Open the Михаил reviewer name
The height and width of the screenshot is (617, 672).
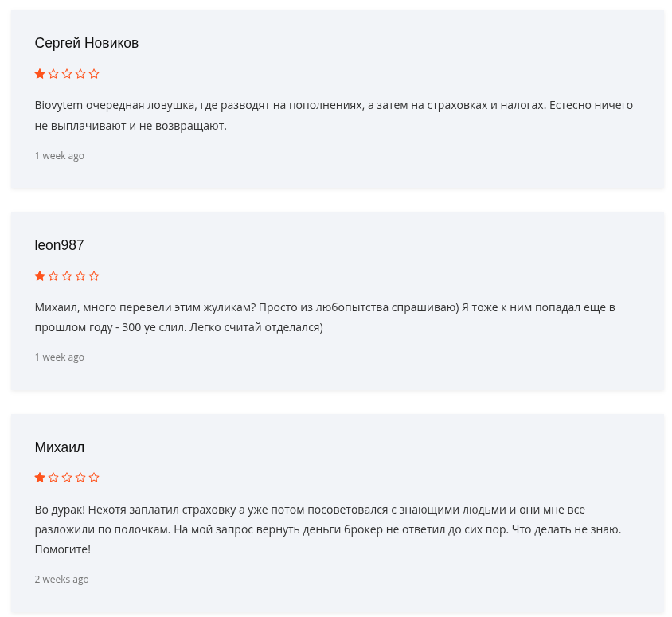click(60, 447)
